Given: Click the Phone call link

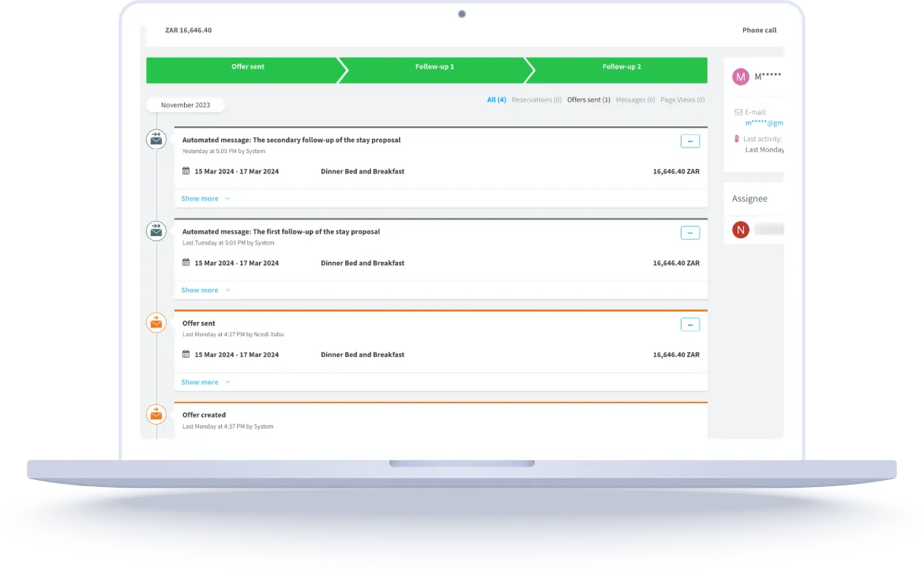Looking at the screenshot, I should (759, 30).
